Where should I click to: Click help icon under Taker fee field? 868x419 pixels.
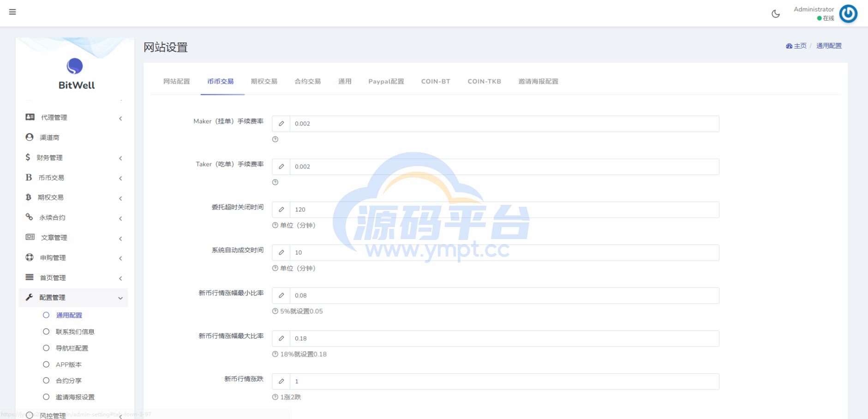275,182
